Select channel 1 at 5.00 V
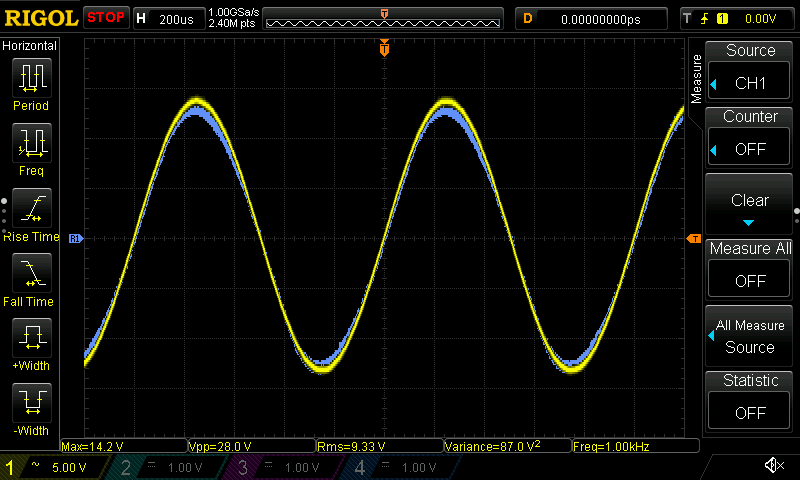This screenshot has width=800, height=480. [50, 467]
